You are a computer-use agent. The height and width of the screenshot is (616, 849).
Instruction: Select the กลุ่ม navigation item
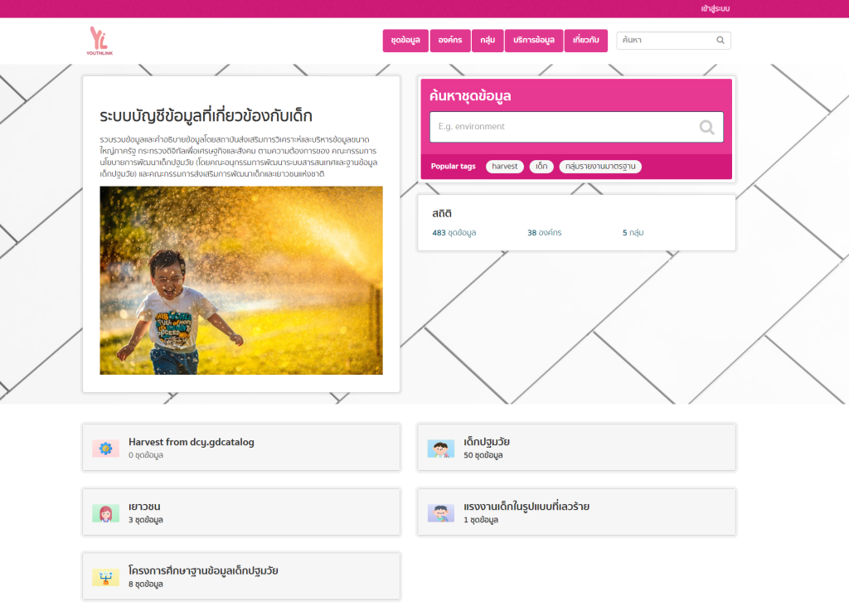(x=488, y=41)
